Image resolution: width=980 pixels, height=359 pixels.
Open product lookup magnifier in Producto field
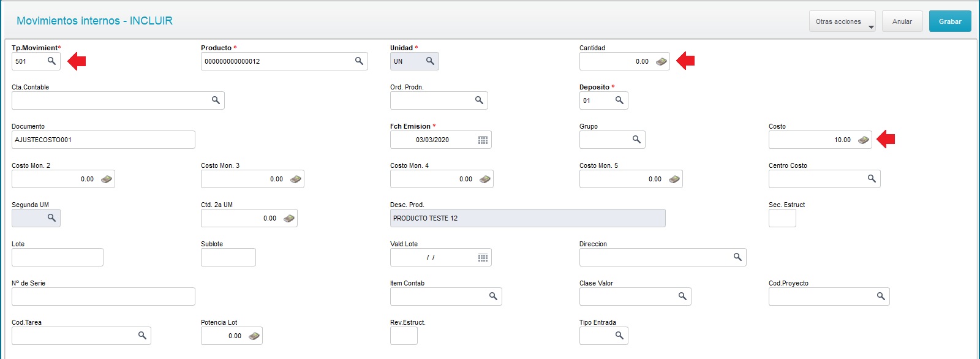coord(359,61)
